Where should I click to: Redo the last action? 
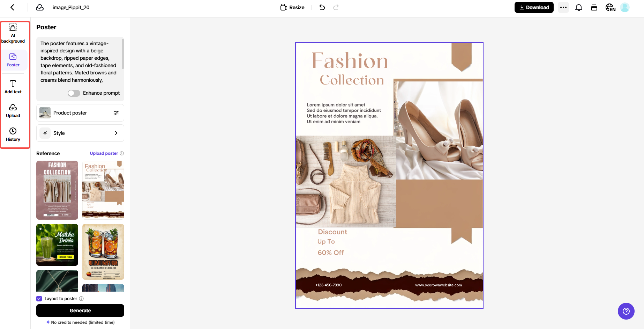(336, 7)
